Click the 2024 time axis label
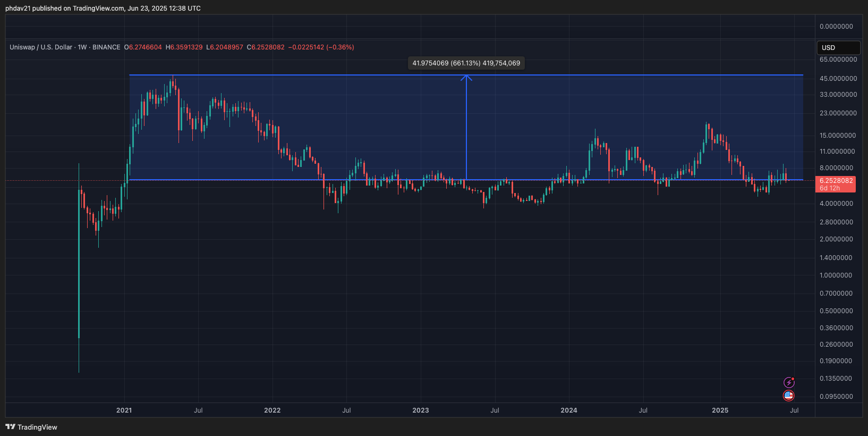868x436 pixels. click(x=569, y=410)
